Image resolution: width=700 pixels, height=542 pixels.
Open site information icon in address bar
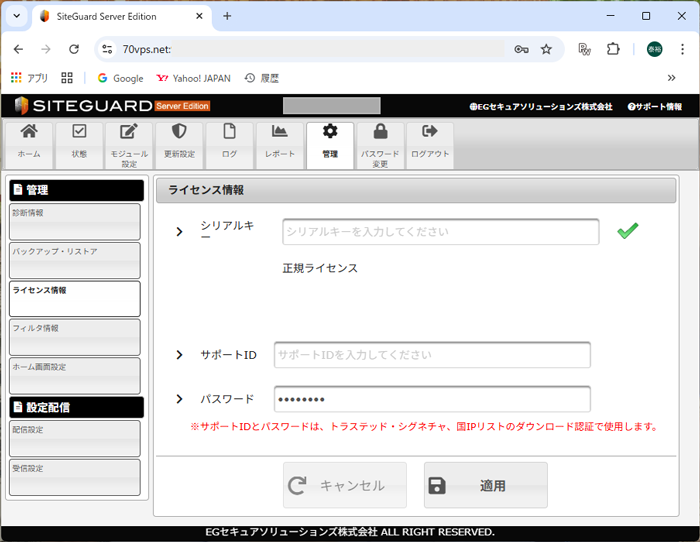(107, 49)
